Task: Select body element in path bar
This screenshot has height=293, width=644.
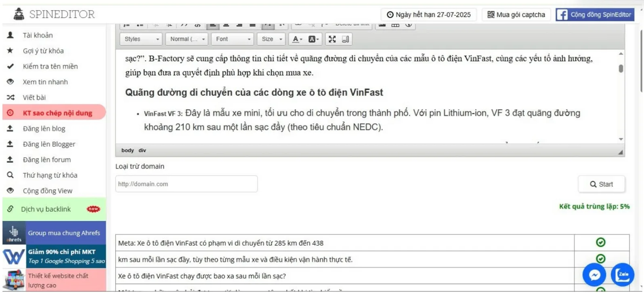Action: [128, 150]
